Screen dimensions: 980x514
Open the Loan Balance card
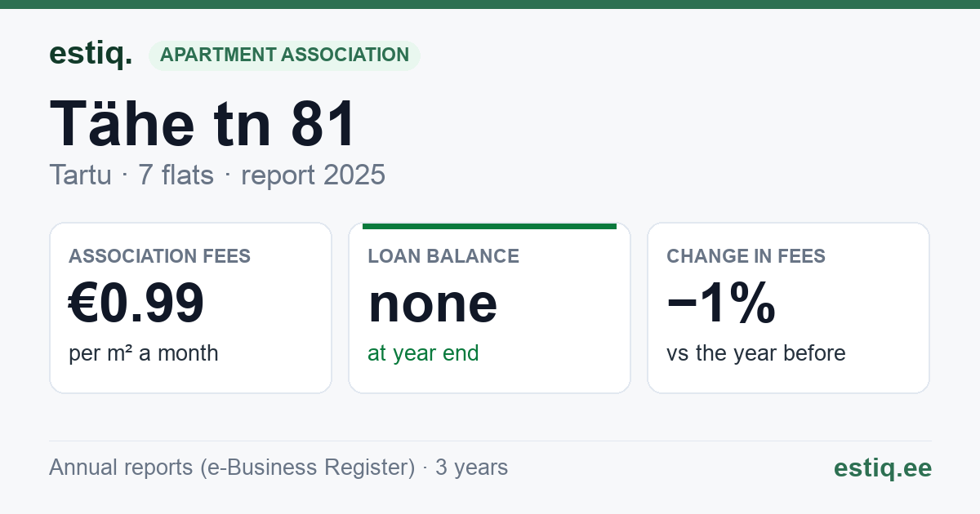point(489,308)
